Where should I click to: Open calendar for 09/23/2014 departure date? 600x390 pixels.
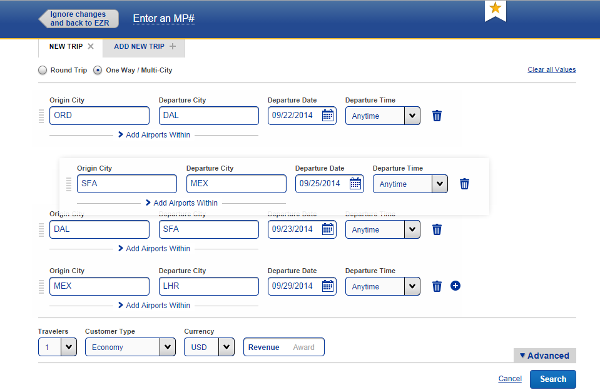pos(328,229)
